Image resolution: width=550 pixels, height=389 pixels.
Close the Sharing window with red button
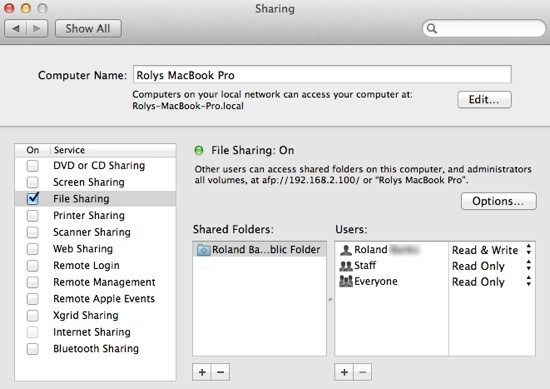tap(9, 8)
